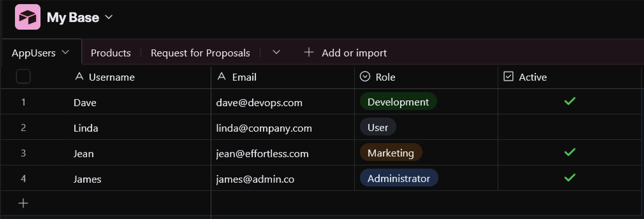Click the single-select icon in Role header
644x219 pixels.
tap(365, 77)
